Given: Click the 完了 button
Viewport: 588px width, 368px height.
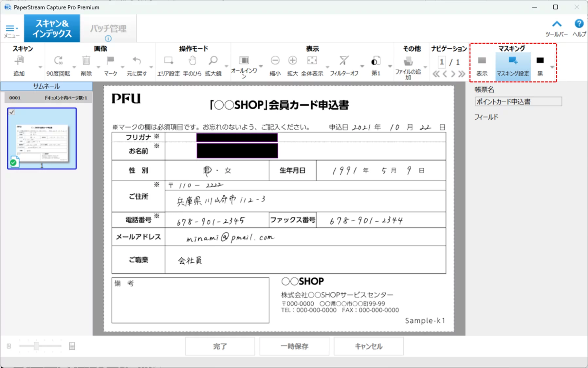Looking at the screenshot, I should click(220, 346).
